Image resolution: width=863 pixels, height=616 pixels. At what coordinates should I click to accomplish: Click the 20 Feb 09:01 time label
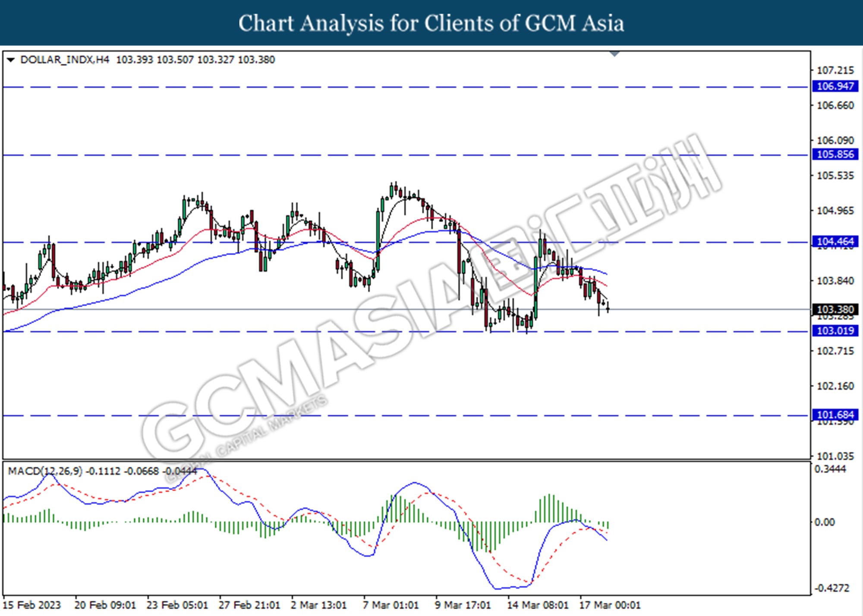click(x=105, y=605)
